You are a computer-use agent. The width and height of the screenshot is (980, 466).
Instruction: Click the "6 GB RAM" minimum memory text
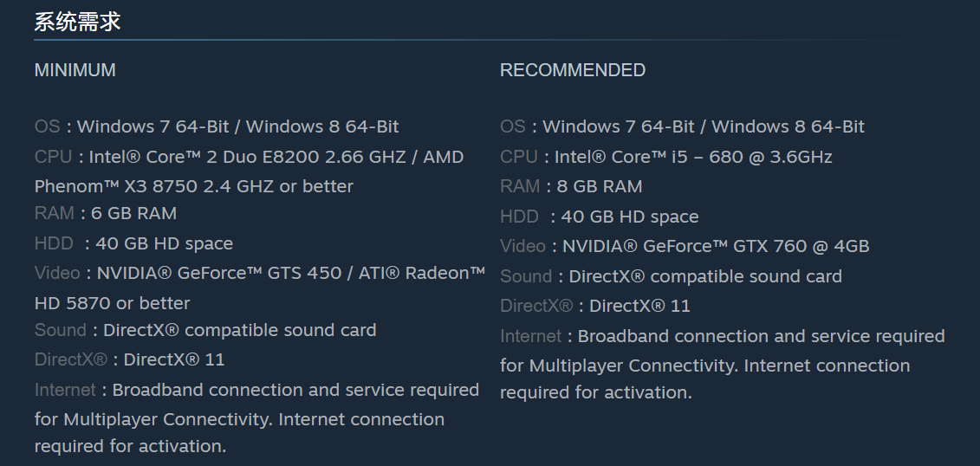pyautogui.click(x=133, y=213)
